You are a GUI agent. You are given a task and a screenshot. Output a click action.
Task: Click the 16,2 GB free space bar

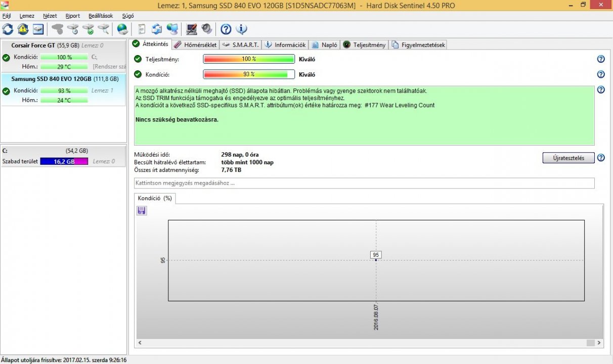64,161
